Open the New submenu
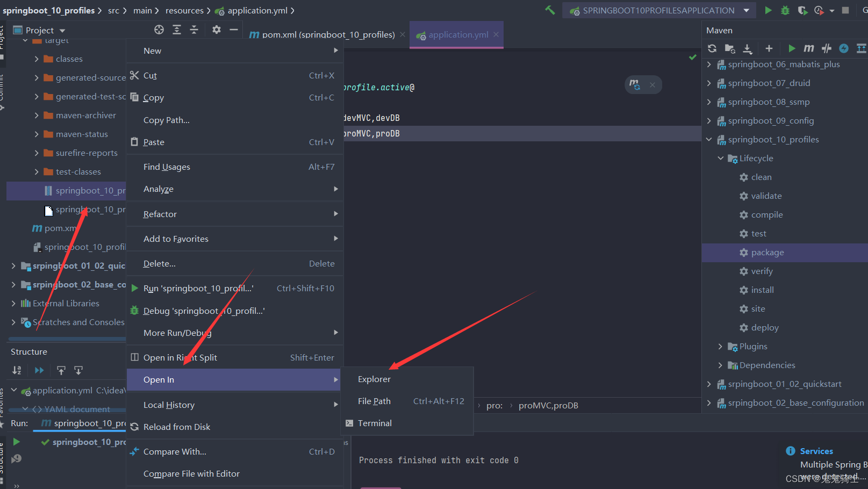 click(x=235, y=51)
